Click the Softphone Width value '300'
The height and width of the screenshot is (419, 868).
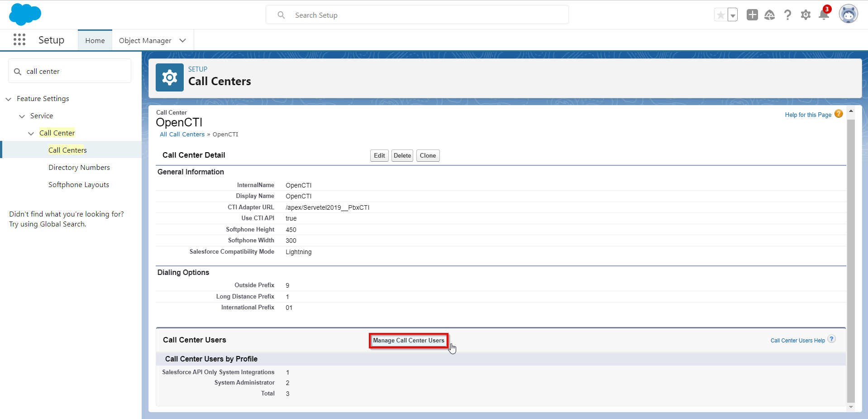(x=291, y=241)
